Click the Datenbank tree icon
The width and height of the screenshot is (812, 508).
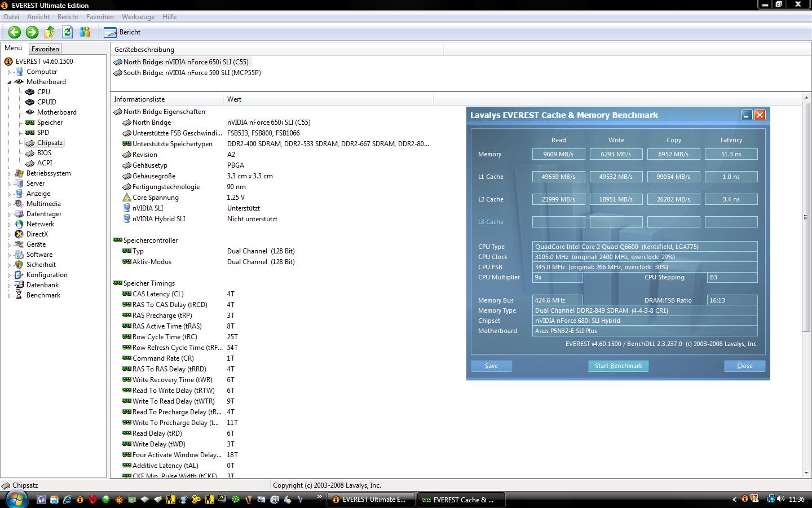coord(19,285)
